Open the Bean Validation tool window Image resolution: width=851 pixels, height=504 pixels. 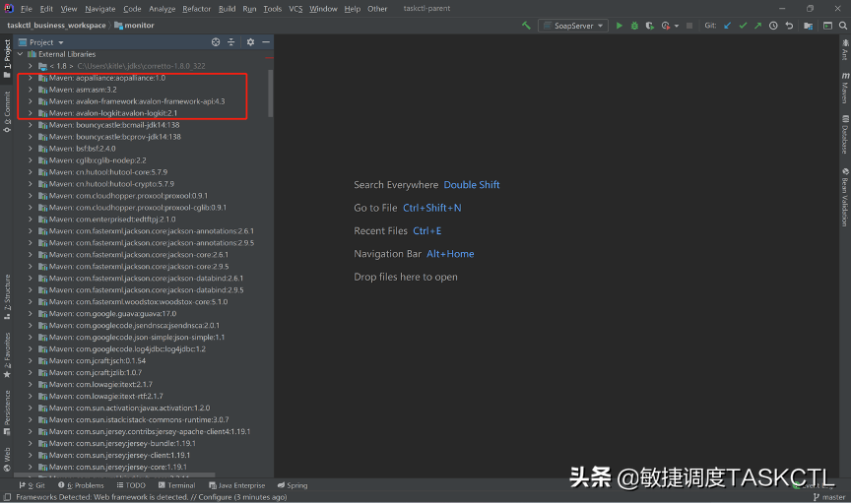845,197
